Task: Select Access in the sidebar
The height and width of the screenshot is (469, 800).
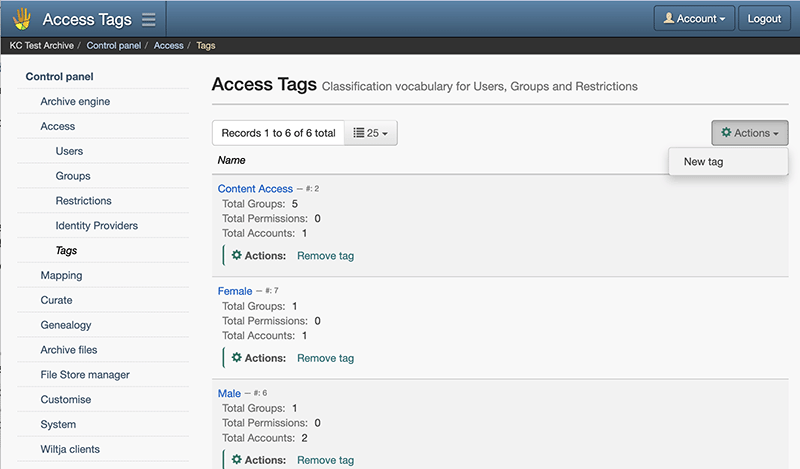Action: pos(58,126)
